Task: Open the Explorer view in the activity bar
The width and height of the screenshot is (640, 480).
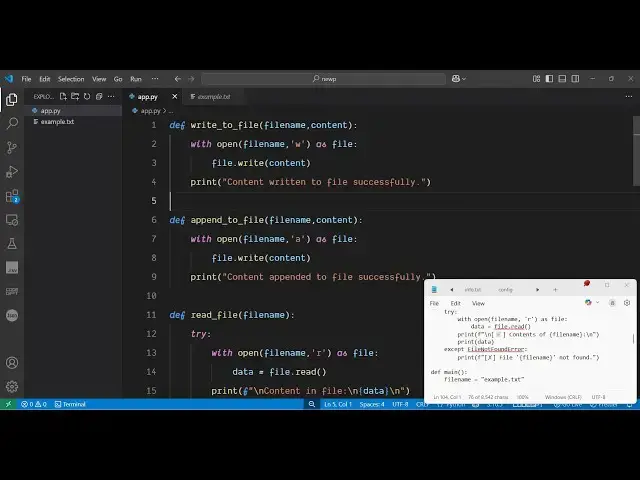Action: point(12,99)
